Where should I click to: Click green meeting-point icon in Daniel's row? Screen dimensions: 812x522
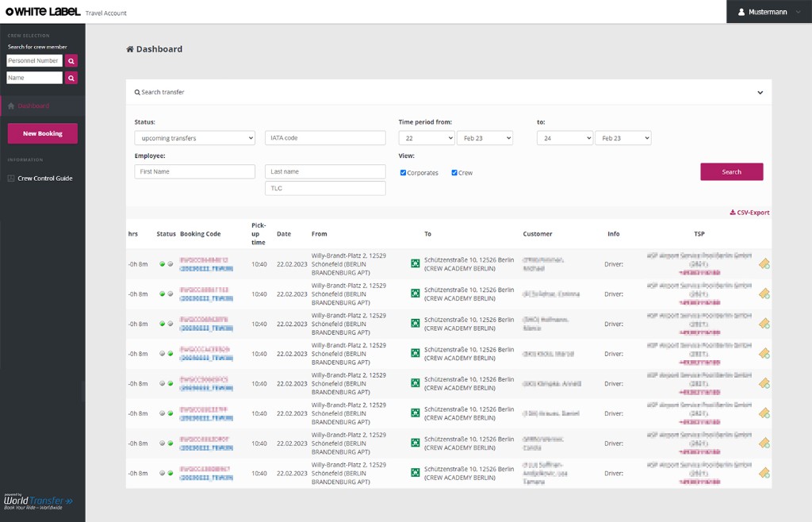coord(416,413)
